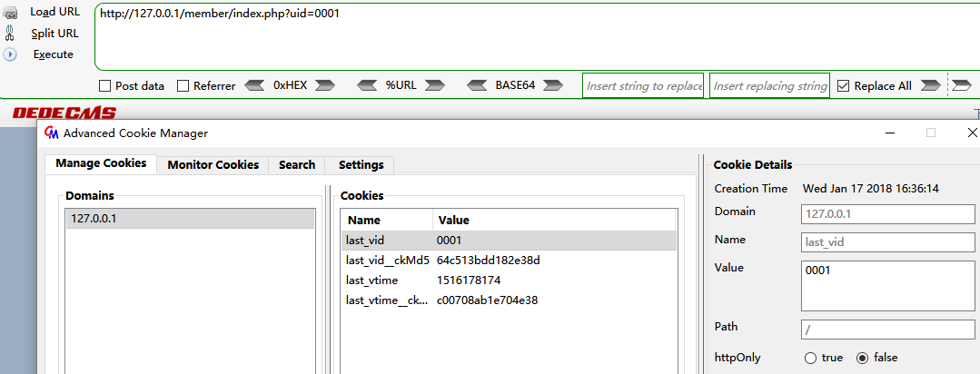Click the Execute play icon

[10, 54]
